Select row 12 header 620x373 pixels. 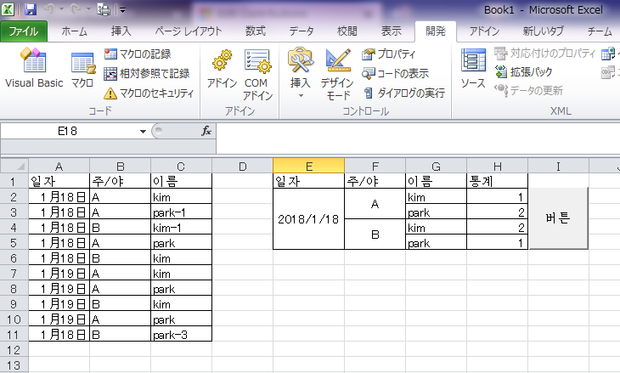(14, 350)
